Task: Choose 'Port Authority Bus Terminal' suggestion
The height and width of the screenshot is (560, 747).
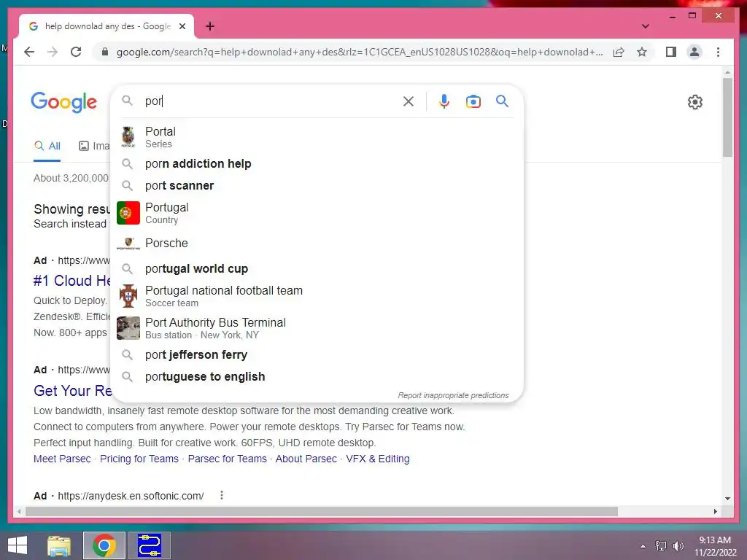Action: pos(317,328)
